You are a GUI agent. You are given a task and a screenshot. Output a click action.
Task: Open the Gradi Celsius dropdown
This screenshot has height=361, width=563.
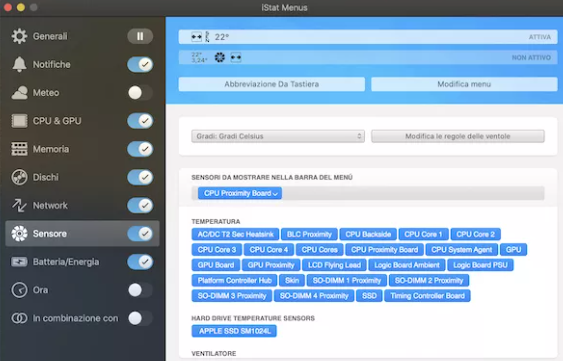(x=278, y=136)
